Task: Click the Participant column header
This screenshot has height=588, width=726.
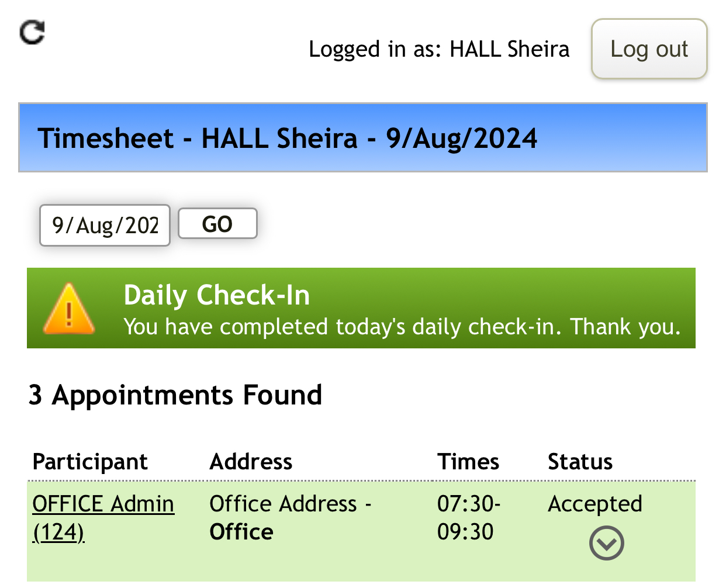Action: click(x=90, y=462)
